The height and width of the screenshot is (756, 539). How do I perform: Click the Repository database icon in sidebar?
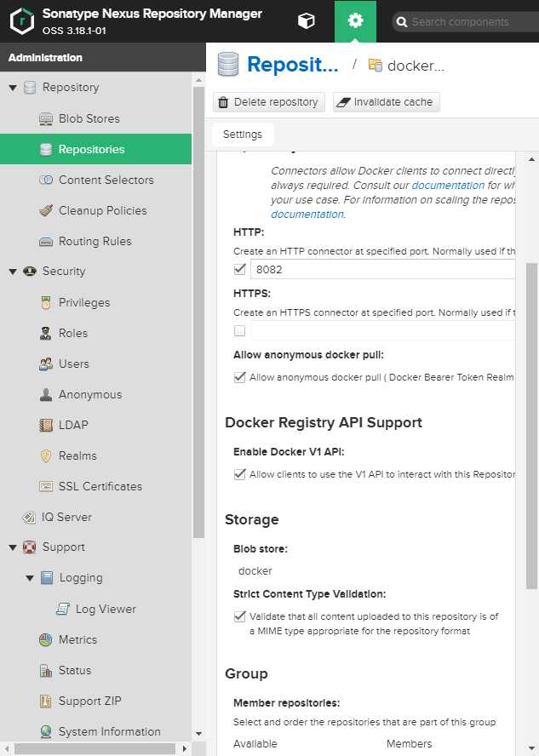[x=30, y=88]
